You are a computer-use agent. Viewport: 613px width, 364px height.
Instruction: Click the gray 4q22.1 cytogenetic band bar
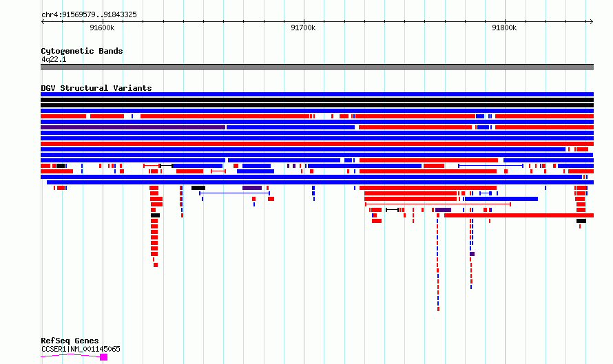(317, 67)
